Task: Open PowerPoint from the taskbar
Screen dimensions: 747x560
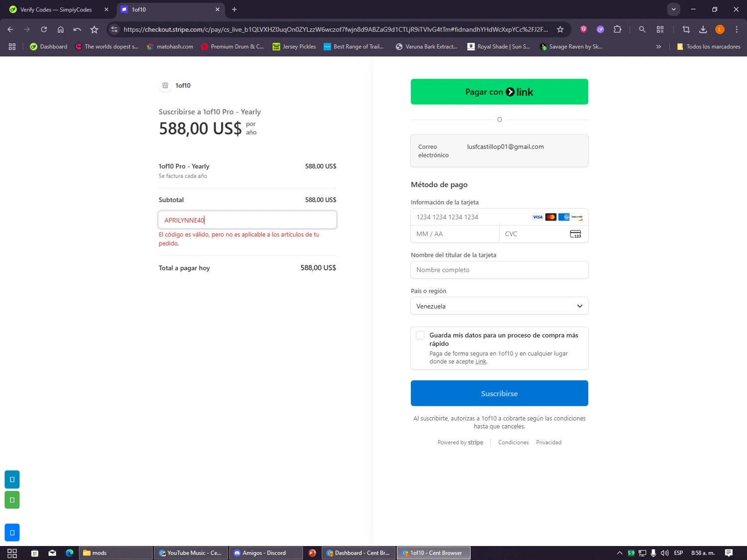Action: [312, 553]
